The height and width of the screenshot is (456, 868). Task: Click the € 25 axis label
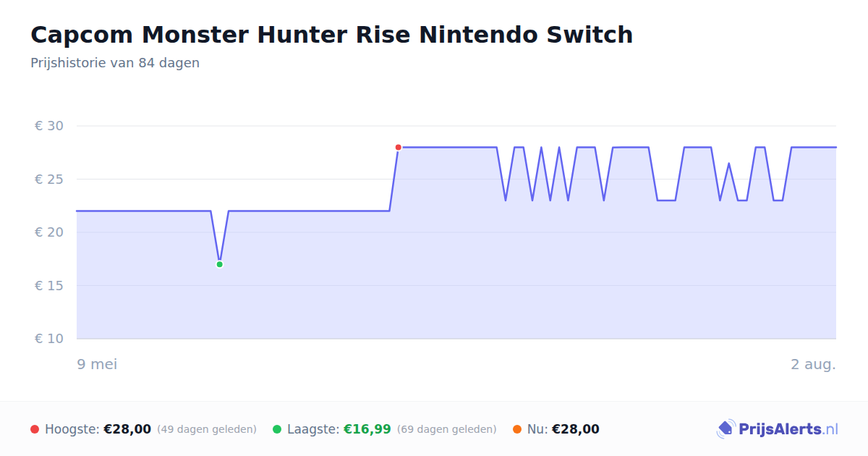tap(49, 179)
